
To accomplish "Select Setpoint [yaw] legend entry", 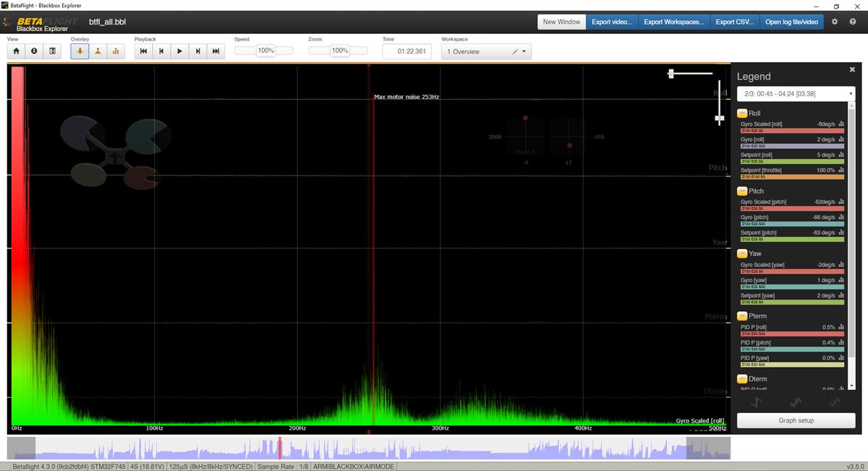I will pyautogui.click(x=757, y=295).
